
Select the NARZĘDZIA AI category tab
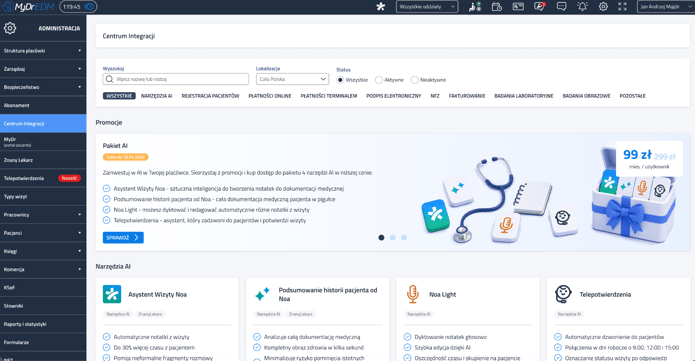click(x=156, y=96)
